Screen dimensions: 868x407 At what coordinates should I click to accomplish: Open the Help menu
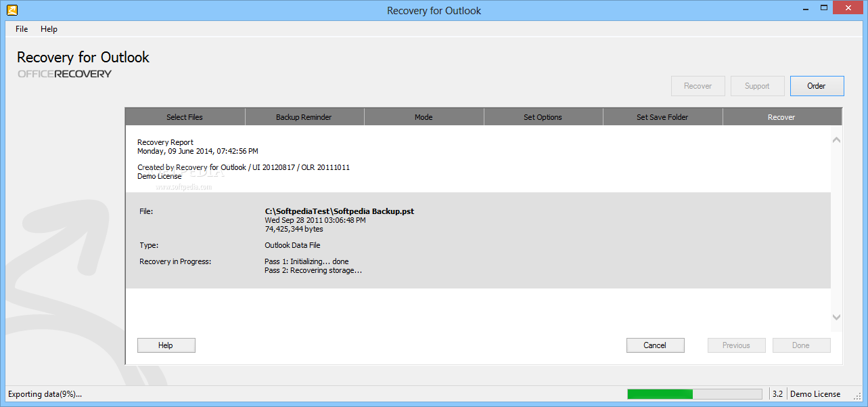tap(49, 29)
